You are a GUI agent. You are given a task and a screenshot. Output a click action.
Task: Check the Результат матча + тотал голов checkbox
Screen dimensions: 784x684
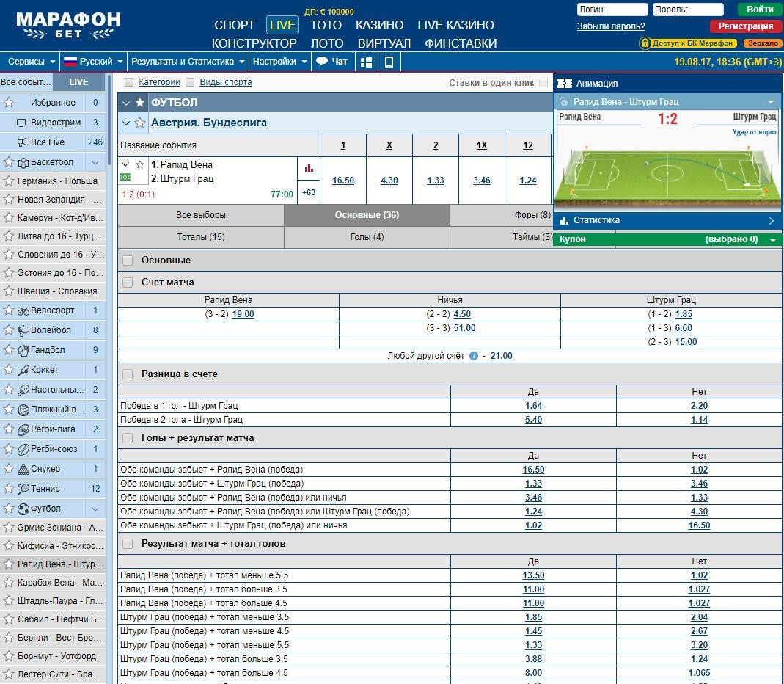pos(128,544)
